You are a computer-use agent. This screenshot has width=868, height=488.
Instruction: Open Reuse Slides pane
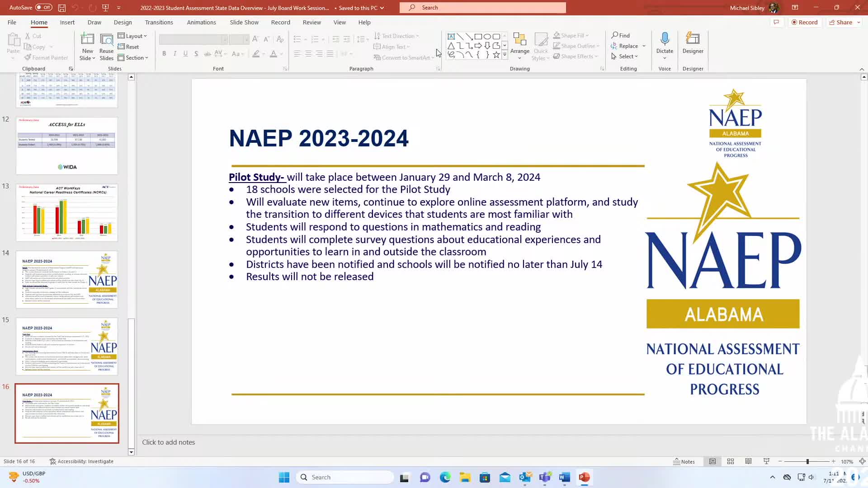coord(106,47)
